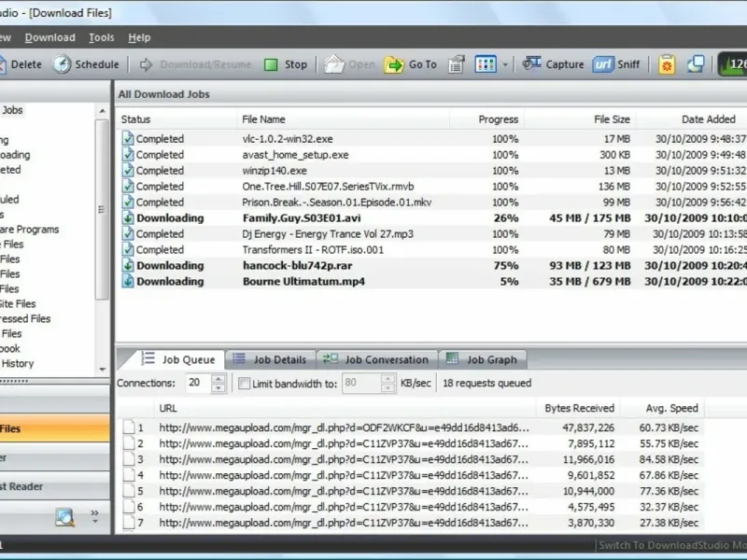Image resolution: width=747 pixels, height=560 pixels.
Task: Increase the Connections count with up arrow
Action: coord(218,379)
